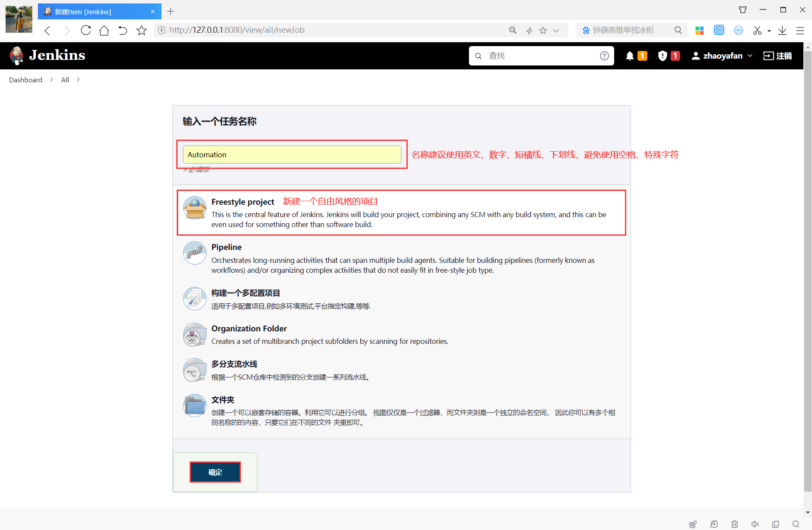Click the Freestyle project box icon
Viewport: 812px width, 530px height.
coord(195,208)
